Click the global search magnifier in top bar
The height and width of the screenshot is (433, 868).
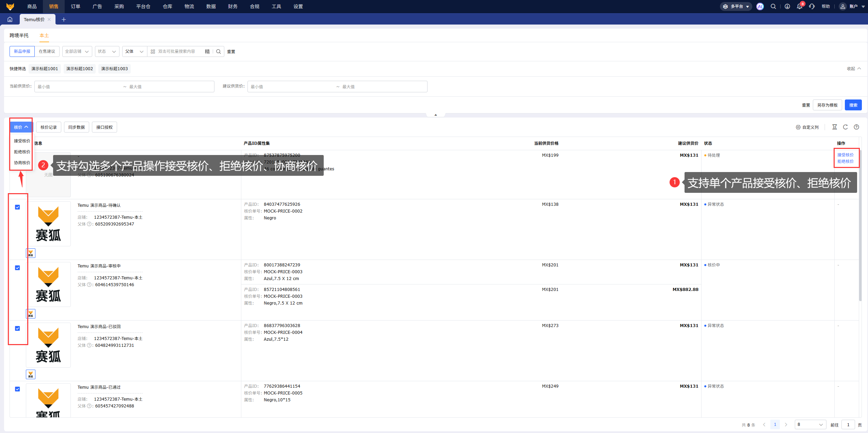pyautogui.click(x=773, y=6)
